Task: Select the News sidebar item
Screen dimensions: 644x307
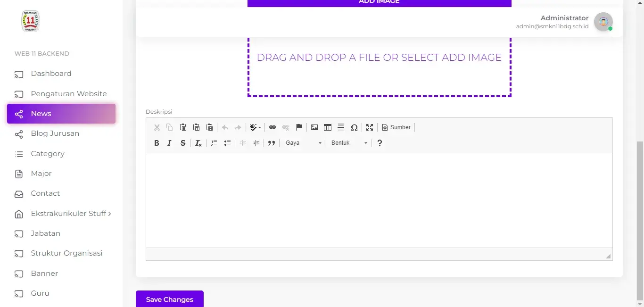Action: [61, 114]
